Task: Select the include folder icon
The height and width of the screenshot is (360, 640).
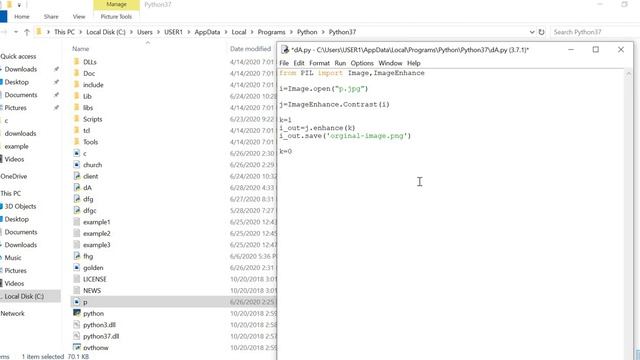Action: pos(76,85)
